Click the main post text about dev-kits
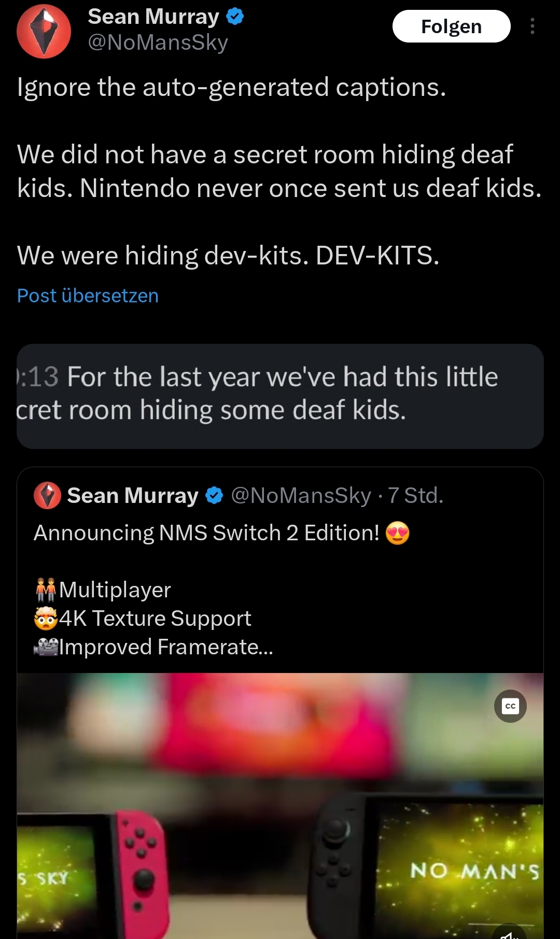Image resolution: width=560 pixels, height=939 pixels. click(x=228, y=256)
